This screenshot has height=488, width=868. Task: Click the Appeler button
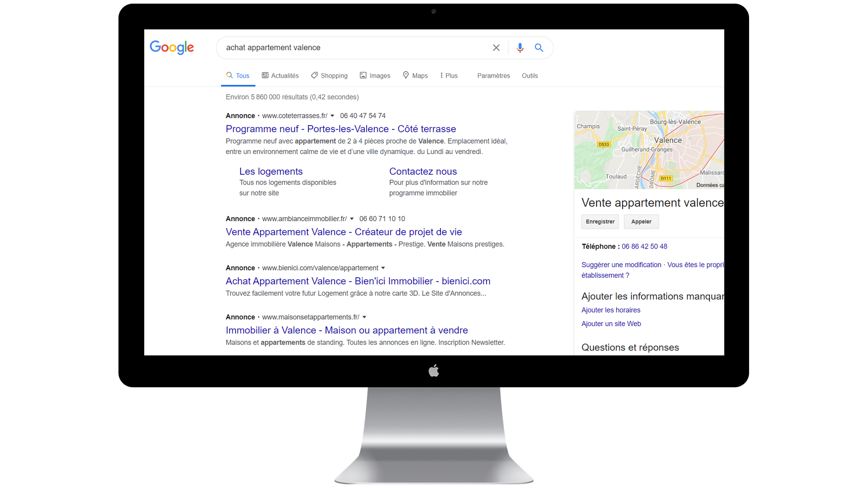pyautogui.click(x=641, y=221)
